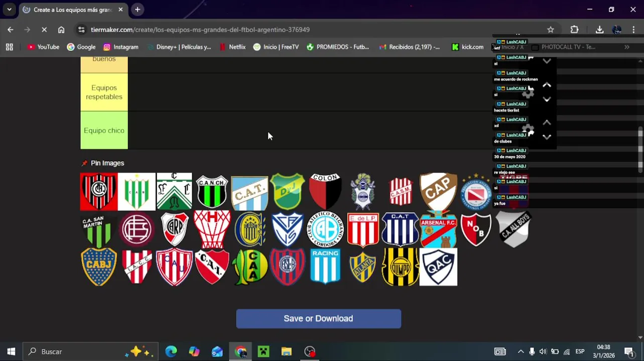Pick the blue-white striped C.A.T Talleres crest
This screenshot has width=644, height=361.
401,229
